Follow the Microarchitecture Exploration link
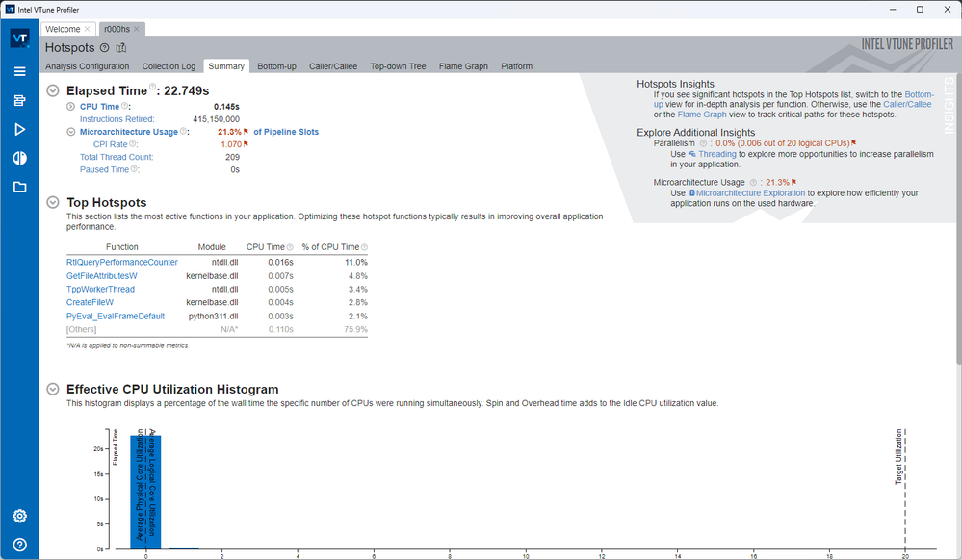This screenshot has width=962, height=560. tap(750, 192)
